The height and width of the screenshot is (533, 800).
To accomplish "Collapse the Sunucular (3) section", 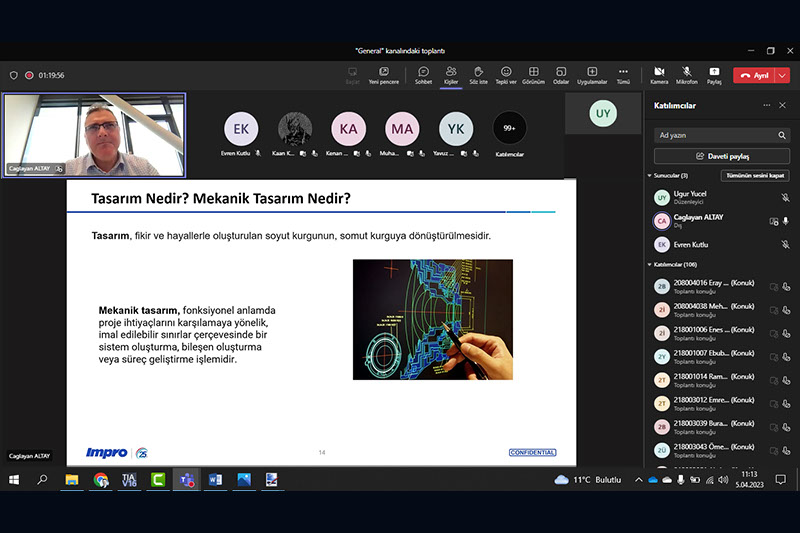I will click(x=649, y=175).
